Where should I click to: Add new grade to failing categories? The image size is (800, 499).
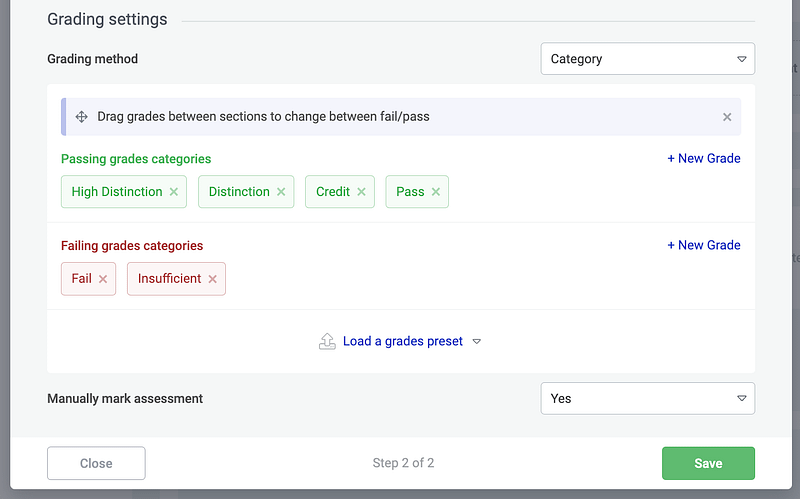coord(704,245)
